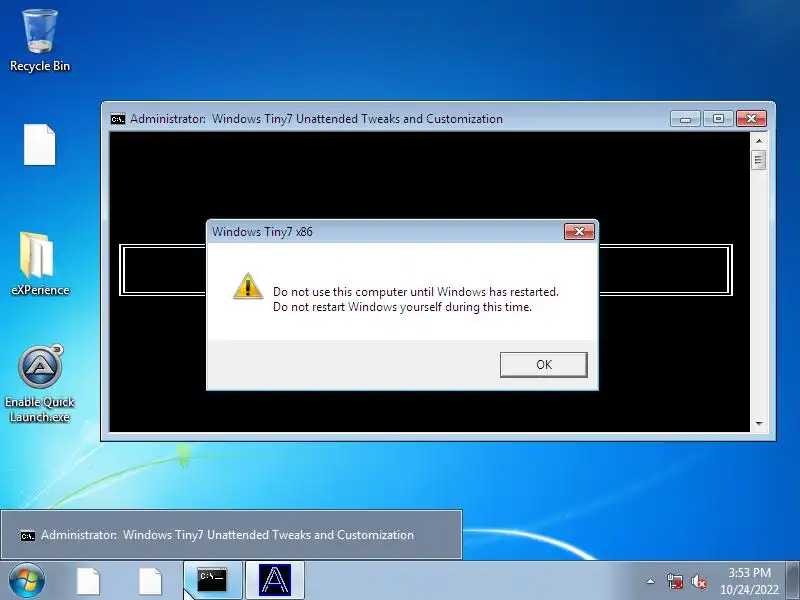The width and height of the screenshot is (800, 600).
Task: Open the Windows Start orb
Action: (x=27, y=581)
